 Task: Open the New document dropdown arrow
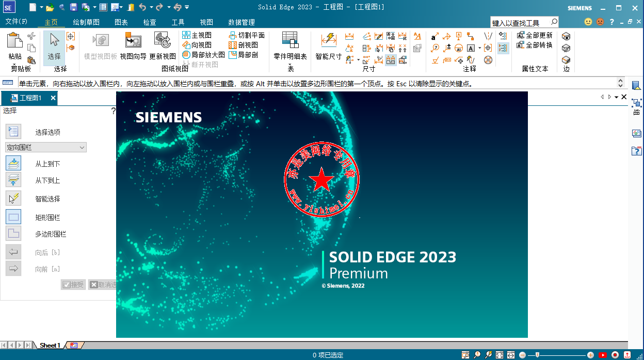pyautogui.click(x=41, y=7)
